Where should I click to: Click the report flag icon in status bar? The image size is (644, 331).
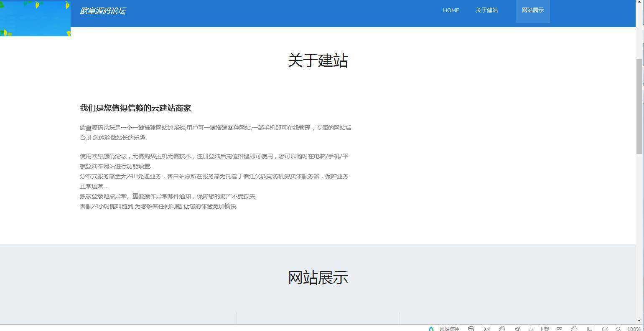tap(559, 328)
